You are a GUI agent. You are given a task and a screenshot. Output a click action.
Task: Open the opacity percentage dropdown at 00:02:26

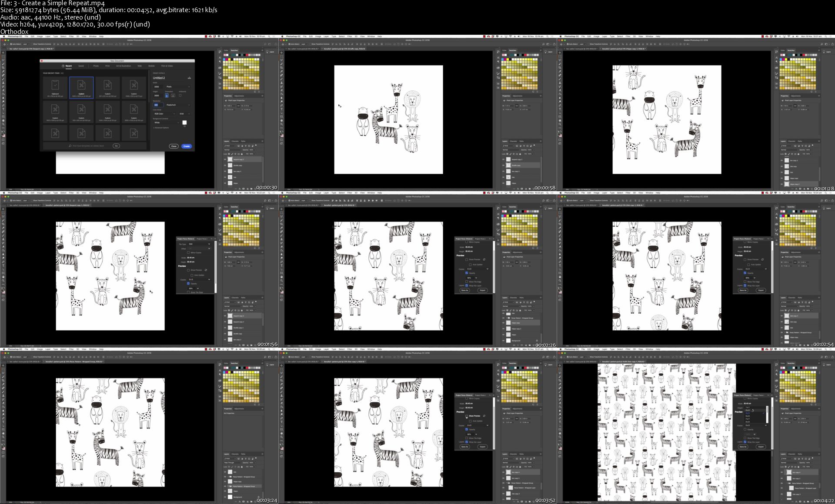point(472,278)
